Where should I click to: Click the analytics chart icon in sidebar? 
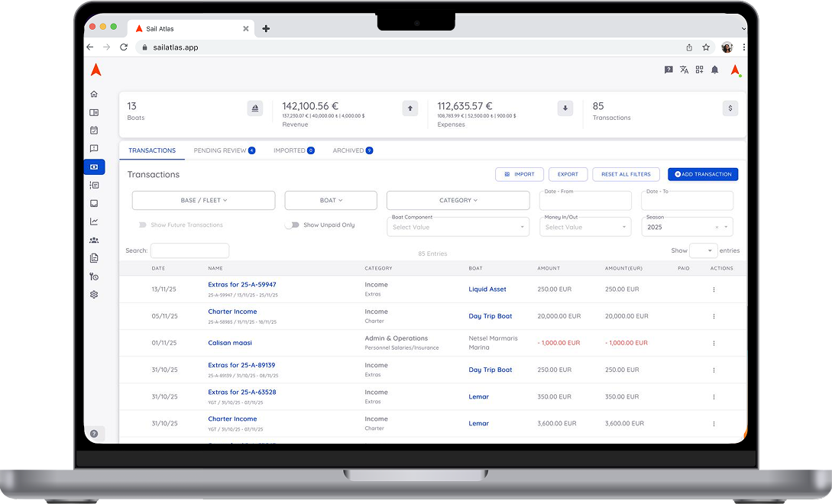tap(94, 221)
